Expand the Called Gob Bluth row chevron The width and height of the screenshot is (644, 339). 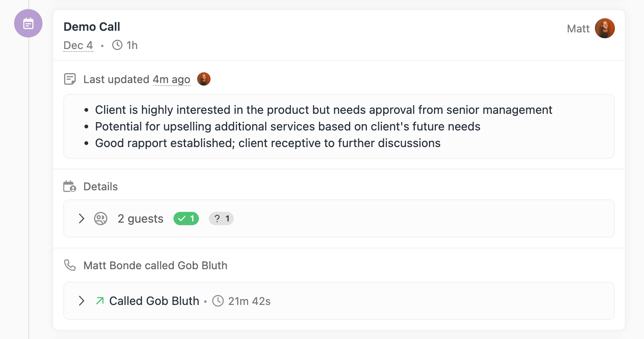click(x=82, y=301)
